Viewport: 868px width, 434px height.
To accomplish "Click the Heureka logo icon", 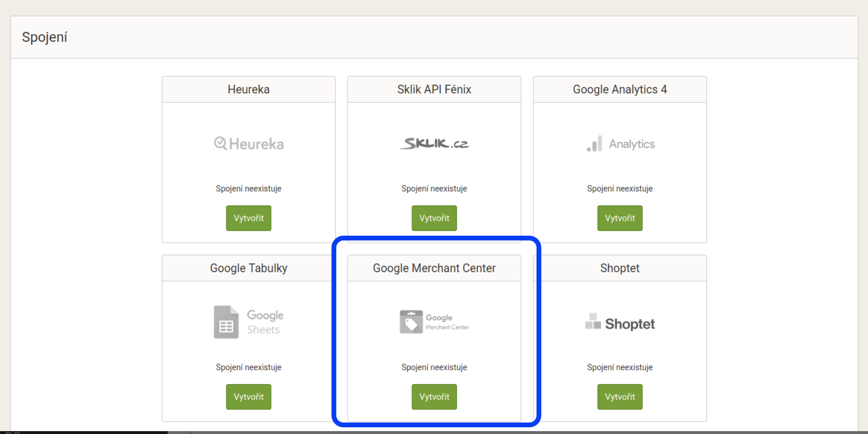I will click(249, 144).
